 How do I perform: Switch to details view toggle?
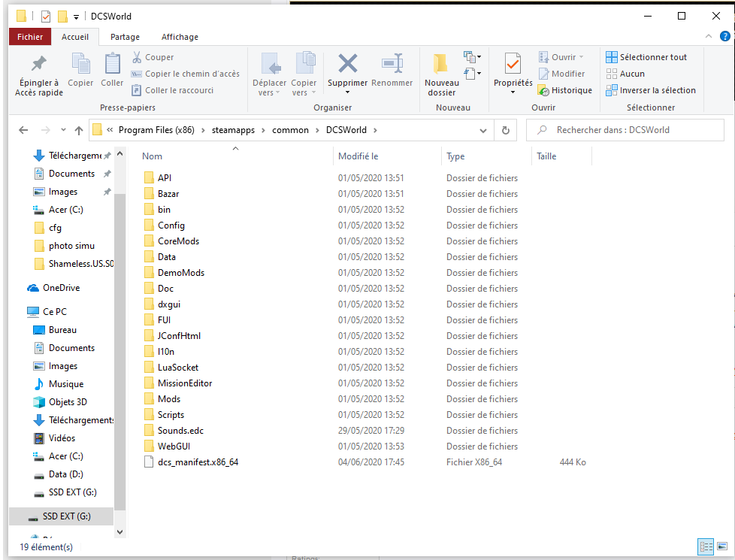click(706, 546)
